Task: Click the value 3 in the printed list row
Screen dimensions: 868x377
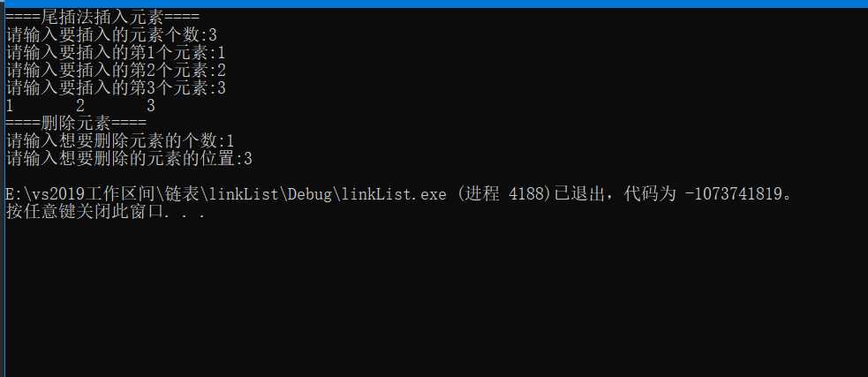Action: pos(151,106)
